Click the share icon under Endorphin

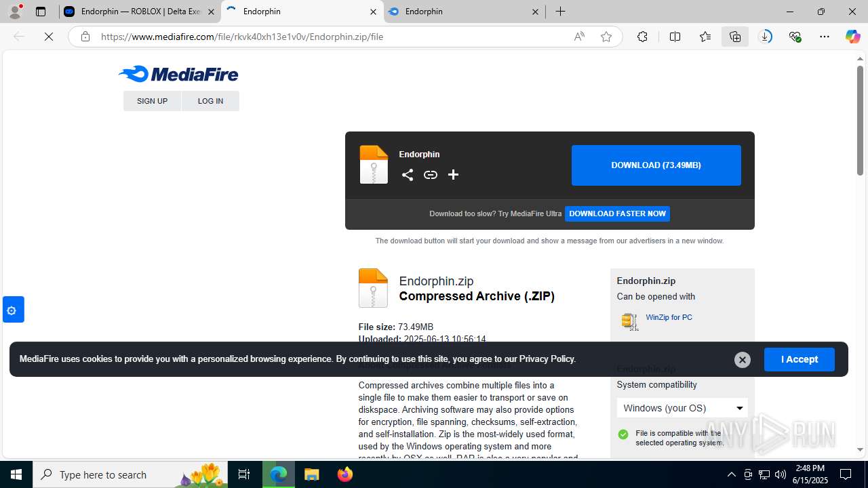[x=407, y=175]
